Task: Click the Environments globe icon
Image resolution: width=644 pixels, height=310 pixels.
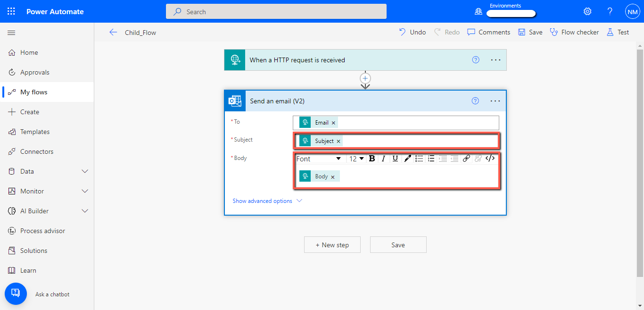Action: click(479, 12)
